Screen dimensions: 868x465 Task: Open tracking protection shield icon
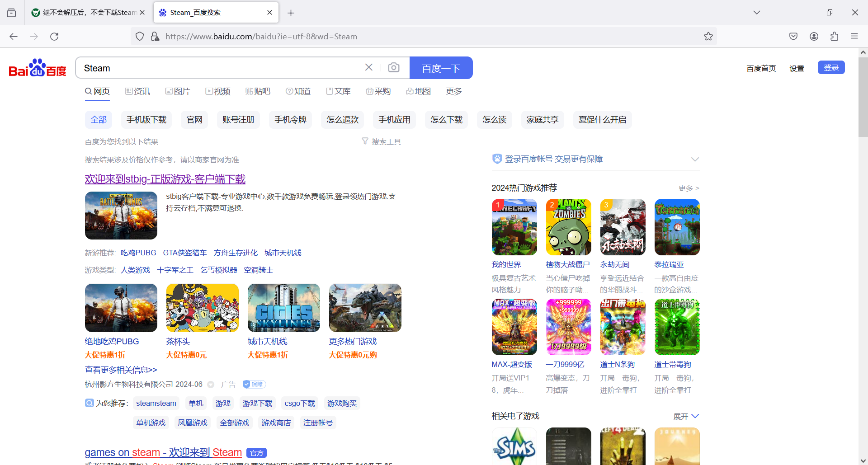tap(140, 37)
